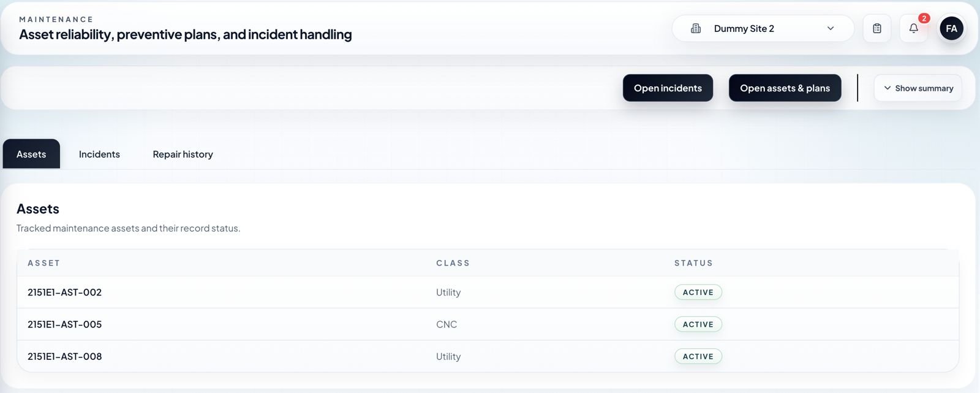Switch to the Incidents tab
Viewport: 980px width, 393px height.
[x=99, y=155]
